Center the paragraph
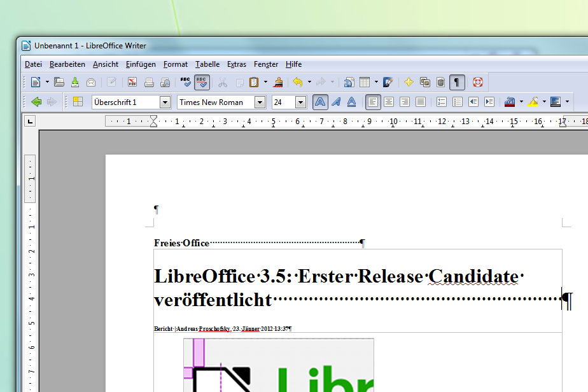This screenshot has width=588, height=392. click(x=389, y=102)
